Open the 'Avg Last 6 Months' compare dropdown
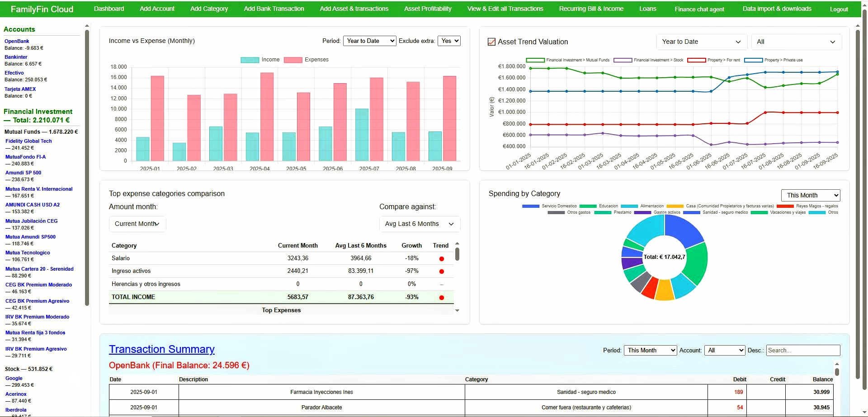 pyautogui.click(x=419, y=224)
